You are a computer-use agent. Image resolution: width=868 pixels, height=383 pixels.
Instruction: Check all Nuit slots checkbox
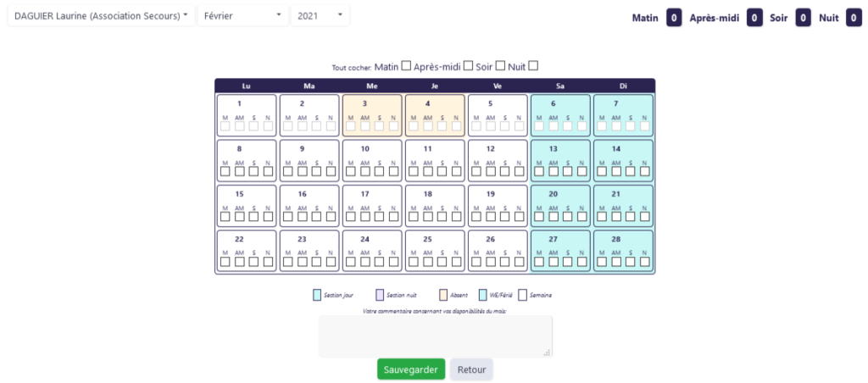(533, 66)
